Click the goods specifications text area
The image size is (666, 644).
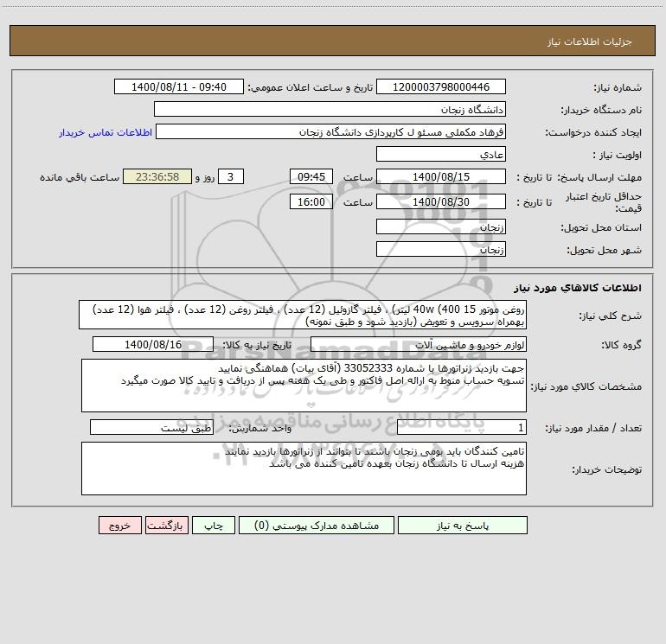point(304,386)
